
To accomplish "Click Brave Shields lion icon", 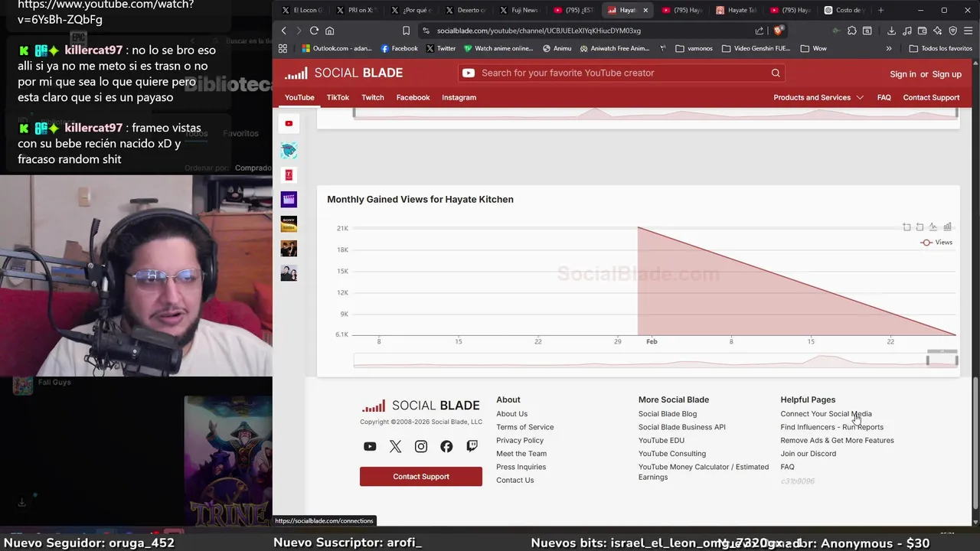I will point(778,31).
